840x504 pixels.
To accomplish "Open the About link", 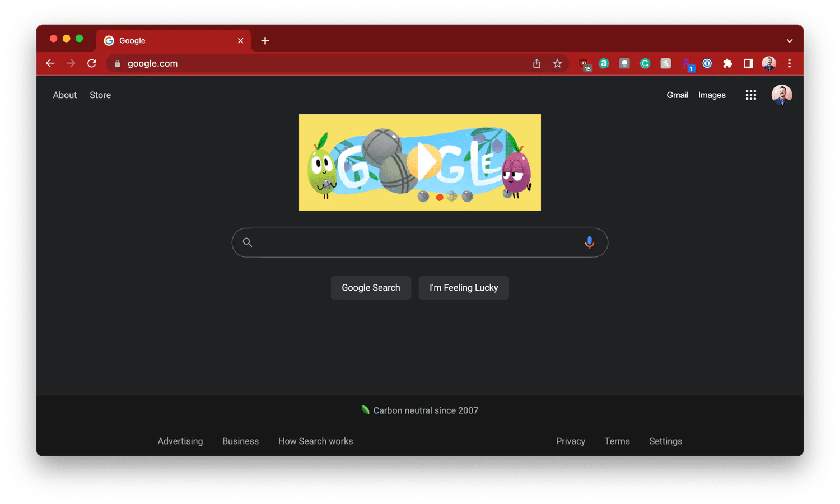I will click(x=65, y=95).
